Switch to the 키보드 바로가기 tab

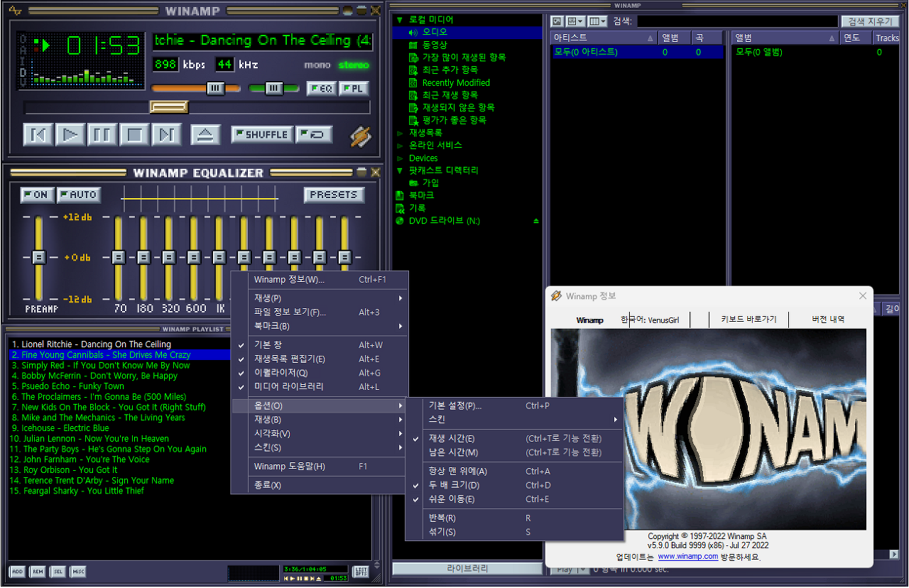coord(749,320)
